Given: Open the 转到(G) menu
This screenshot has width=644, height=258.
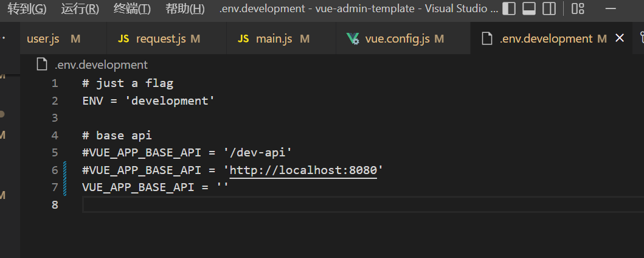Looking at the screenshot, I should pos(26,9).
